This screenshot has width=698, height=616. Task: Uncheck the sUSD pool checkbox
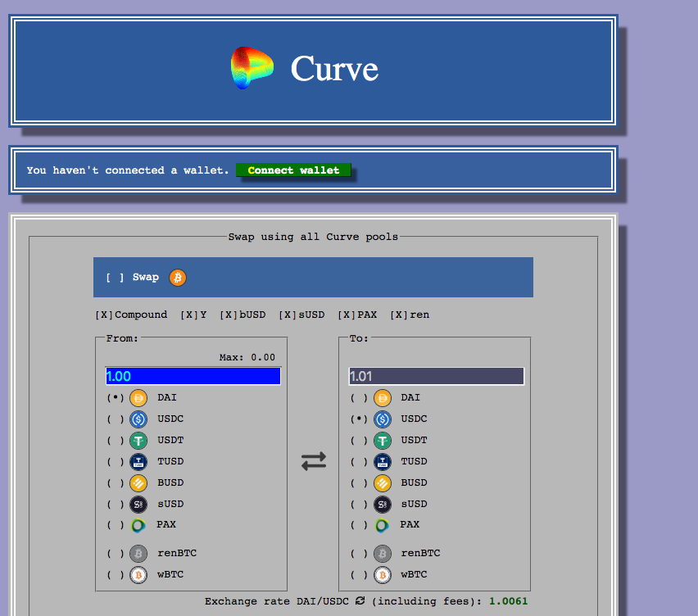click(288, 315)
